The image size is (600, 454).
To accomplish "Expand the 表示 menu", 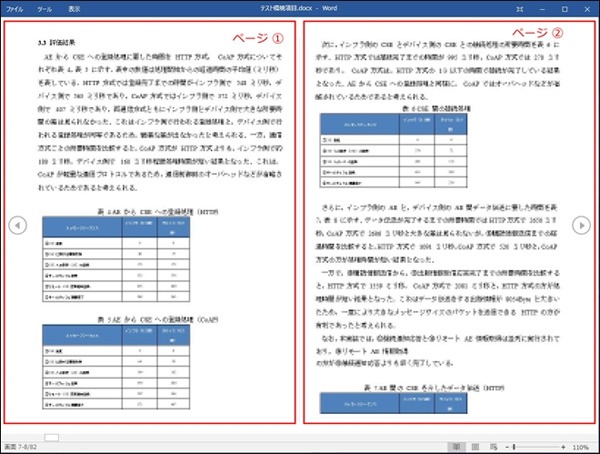I will 74,7.
